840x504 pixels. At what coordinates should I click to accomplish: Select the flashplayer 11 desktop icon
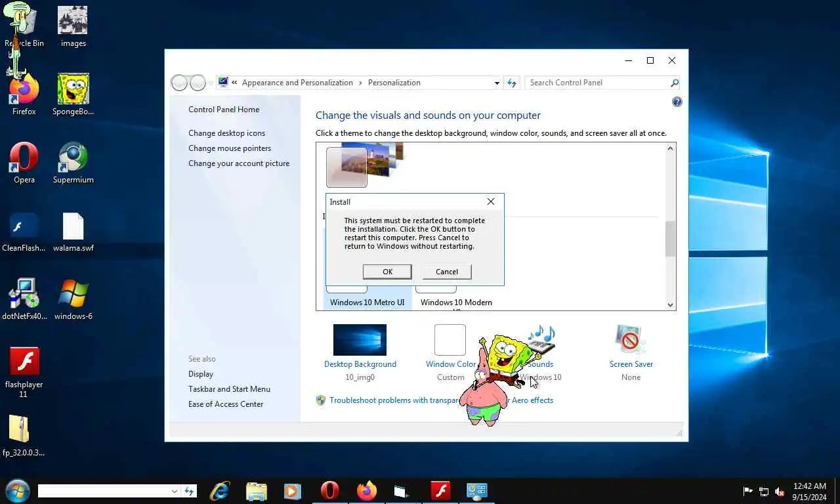[x=24, y=372]
